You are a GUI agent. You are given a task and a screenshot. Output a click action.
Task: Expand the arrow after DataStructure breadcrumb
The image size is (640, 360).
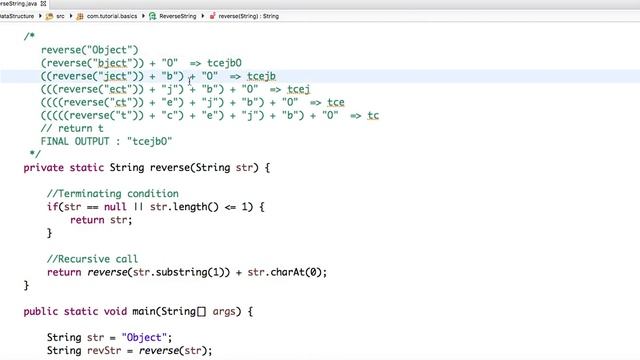[x=40, y=16]
